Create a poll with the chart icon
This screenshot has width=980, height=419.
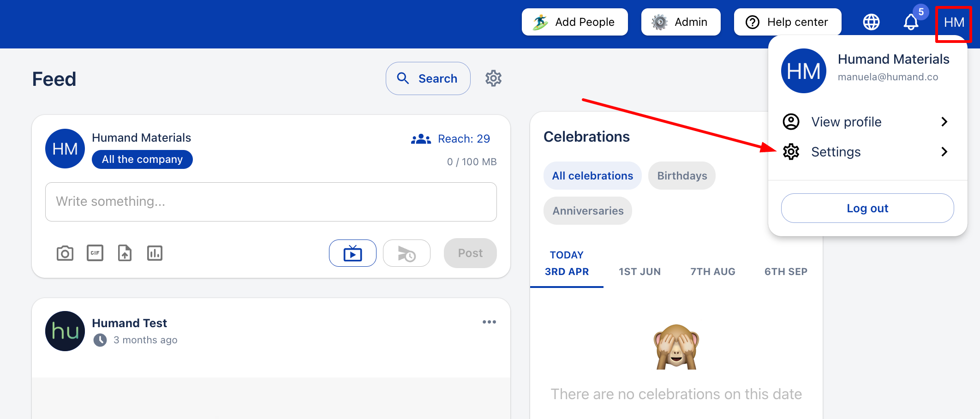155,253
